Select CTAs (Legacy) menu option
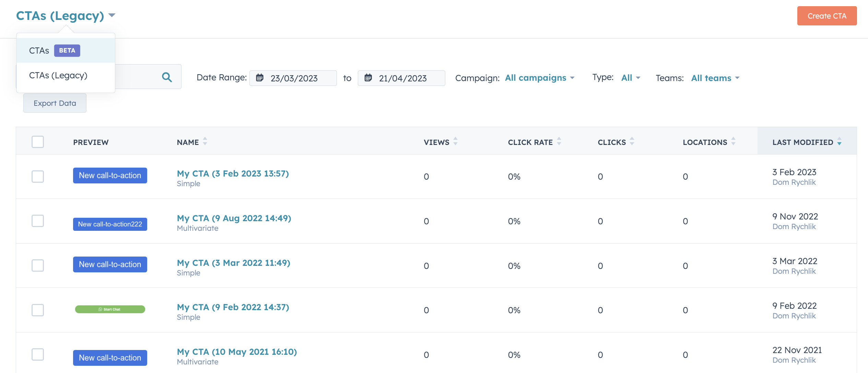Screen dimensions: 868x373 point(66,76)
